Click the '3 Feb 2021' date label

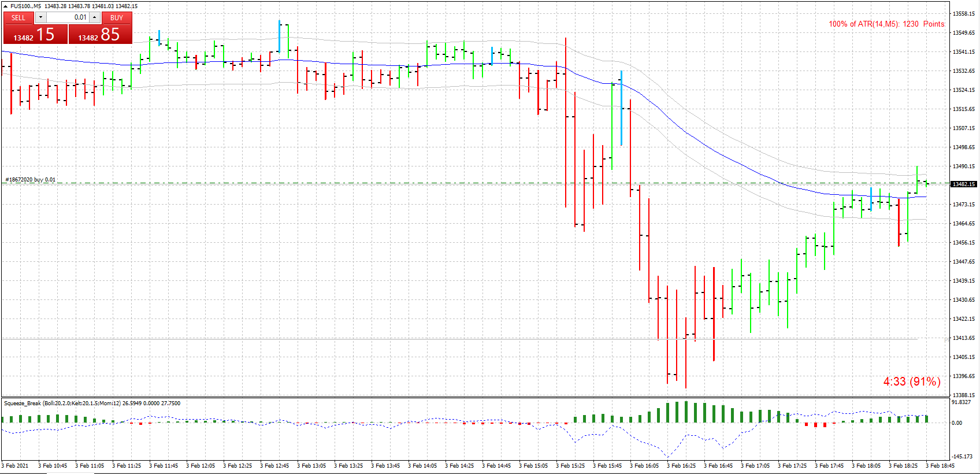(15, 465)
